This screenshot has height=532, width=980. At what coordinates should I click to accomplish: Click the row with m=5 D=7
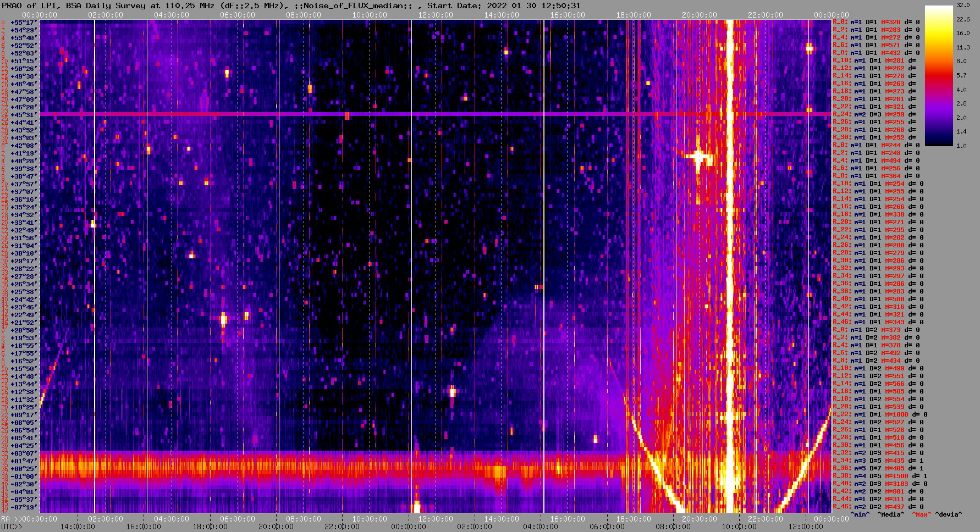(878, 468)
